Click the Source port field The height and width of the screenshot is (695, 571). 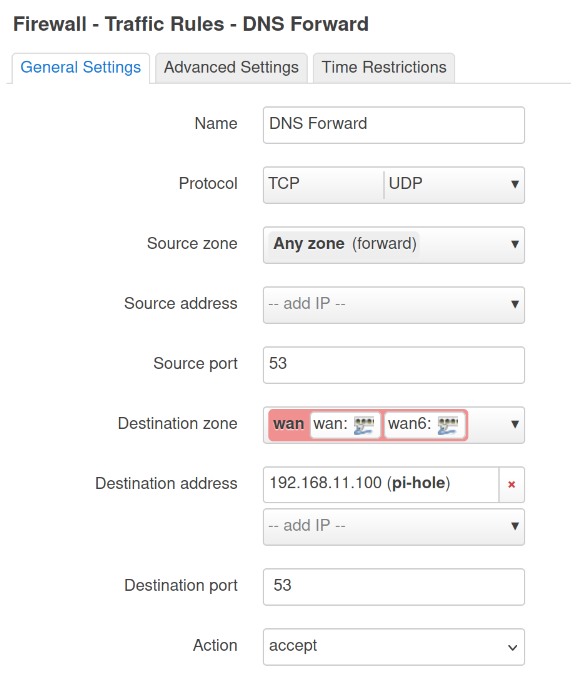[394, 365]
